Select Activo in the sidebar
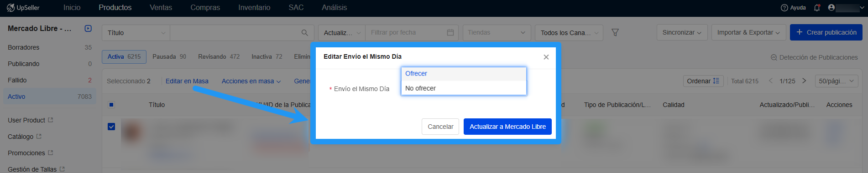The width and height of the screenshot is (868, 173). point(50,97)
